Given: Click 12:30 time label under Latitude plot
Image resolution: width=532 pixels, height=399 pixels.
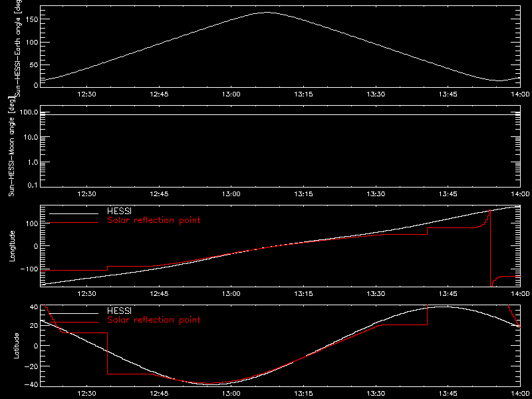Looking at the screenshot, I should point(87,393).
